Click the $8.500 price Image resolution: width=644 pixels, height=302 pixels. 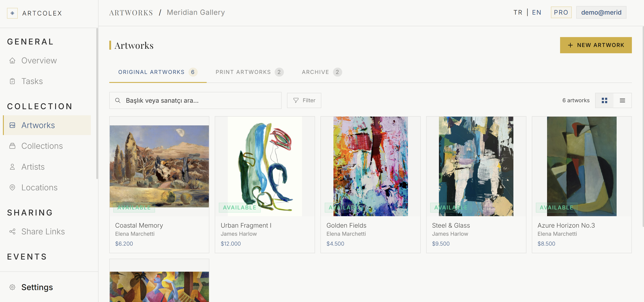pyautogui.click(x=546, y=244)
